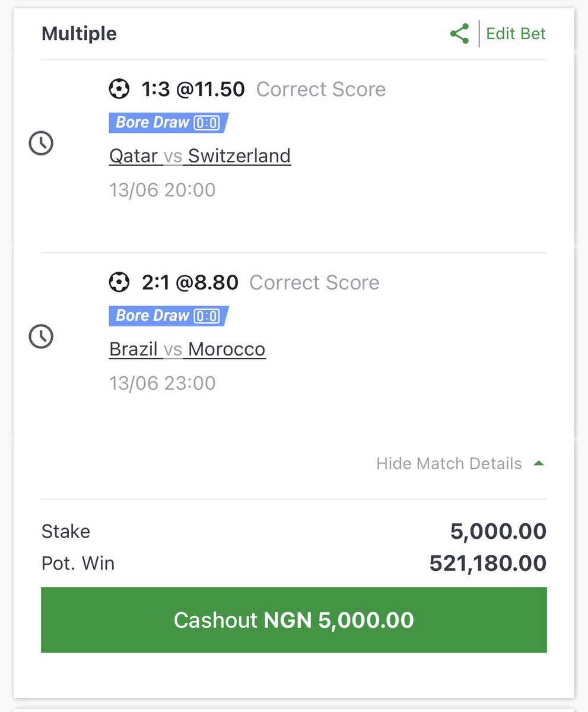Viewport: 588px width, 712px height.
Task: Click the 1:3 @11.50 Correct Score selection
Action: point(247,90)
